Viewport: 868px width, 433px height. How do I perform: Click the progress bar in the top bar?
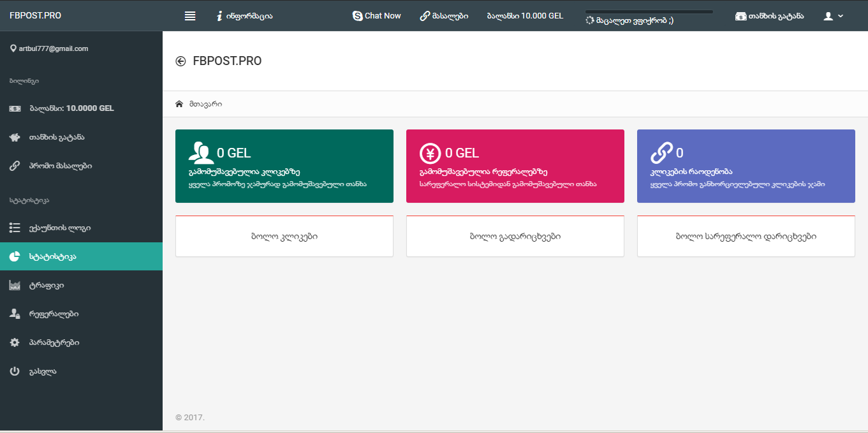pyautogui.click(x=649, y=11)
